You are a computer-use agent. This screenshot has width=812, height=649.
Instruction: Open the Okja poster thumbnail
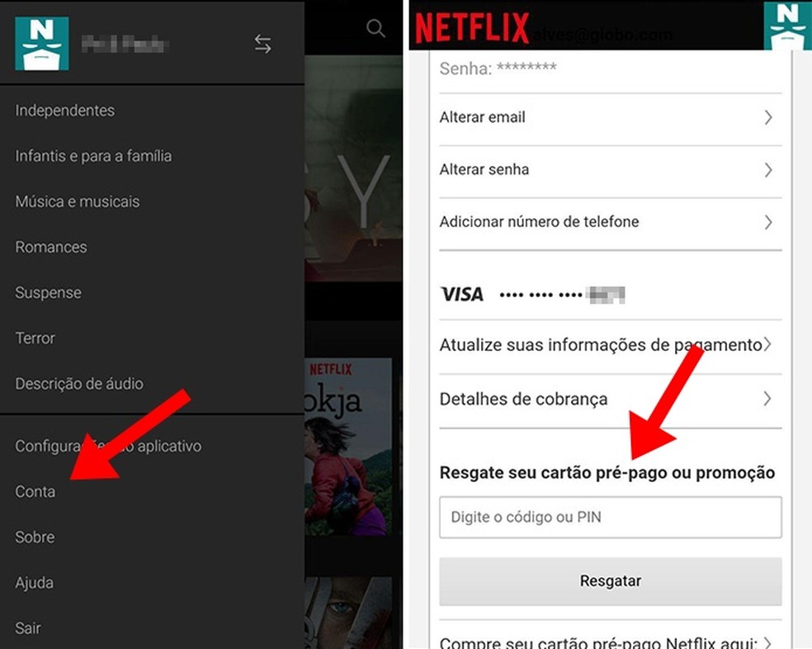[x=348, y=447]
